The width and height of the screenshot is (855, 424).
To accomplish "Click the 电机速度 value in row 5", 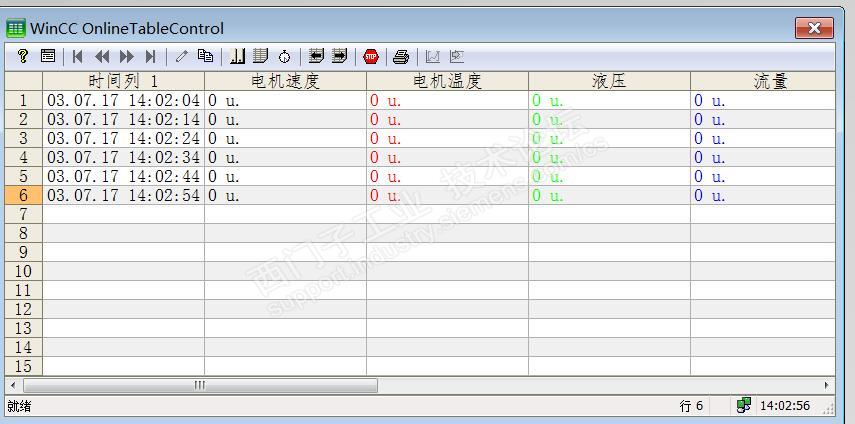I will click(x=224, y=177).
